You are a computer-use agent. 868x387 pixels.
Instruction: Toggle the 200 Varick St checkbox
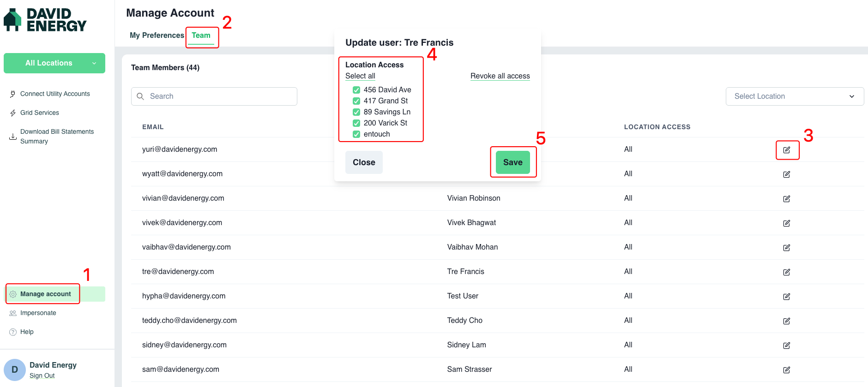pos(356,123)
